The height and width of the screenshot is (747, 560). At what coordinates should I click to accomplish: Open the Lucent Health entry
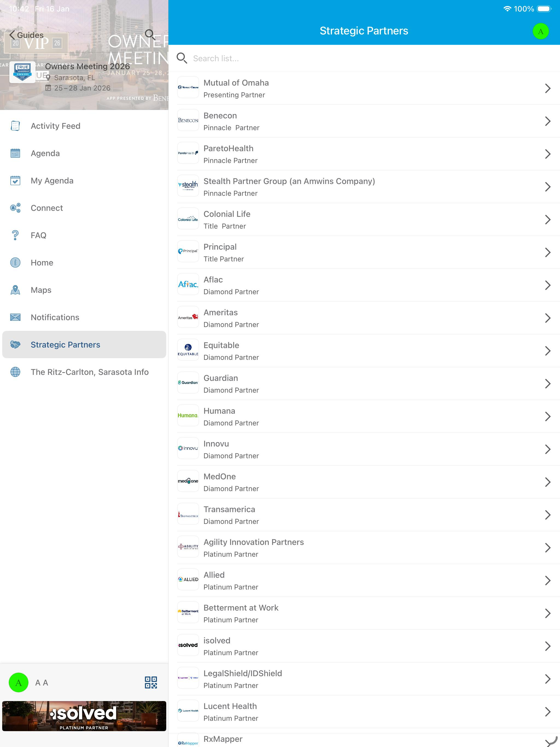(364, 712)
